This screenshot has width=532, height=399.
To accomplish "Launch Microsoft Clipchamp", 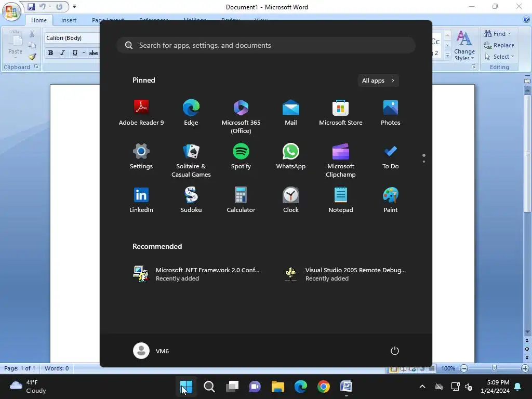I will pos(341,161).
